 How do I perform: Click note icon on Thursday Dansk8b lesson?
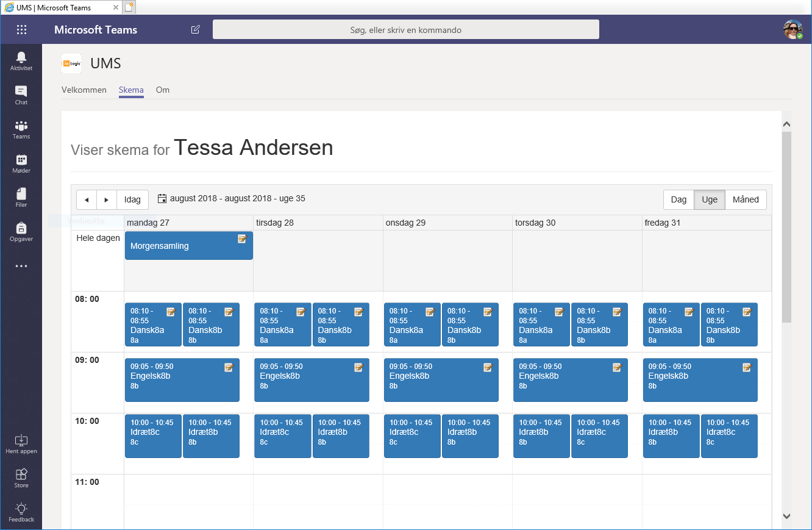[618, 312]
